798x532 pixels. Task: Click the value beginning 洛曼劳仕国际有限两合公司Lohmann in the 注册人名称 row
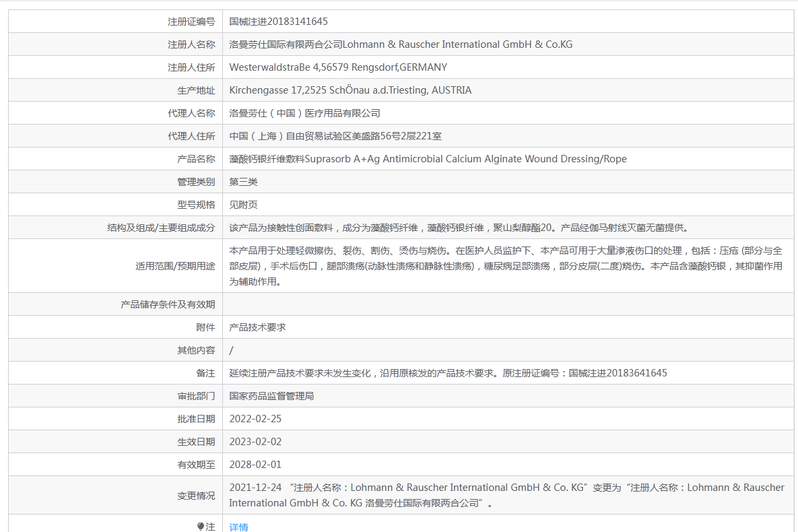point(401,44)
